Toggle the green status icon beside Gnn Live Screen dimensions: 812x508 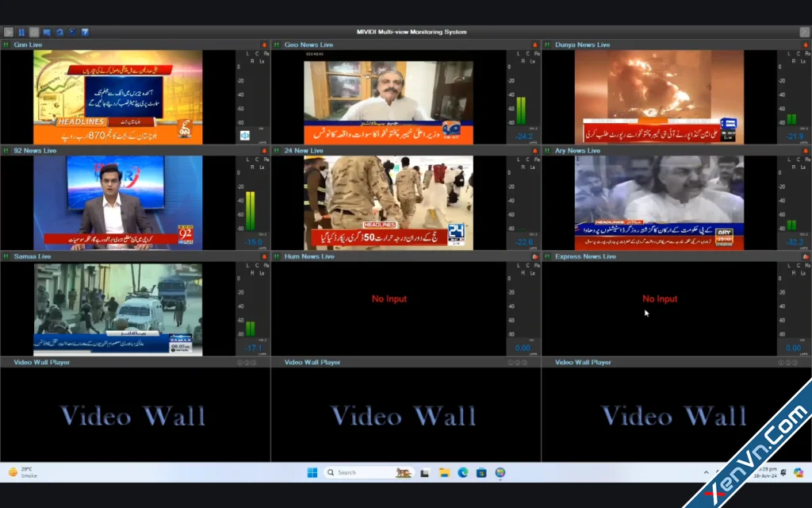tap(6, 45)
